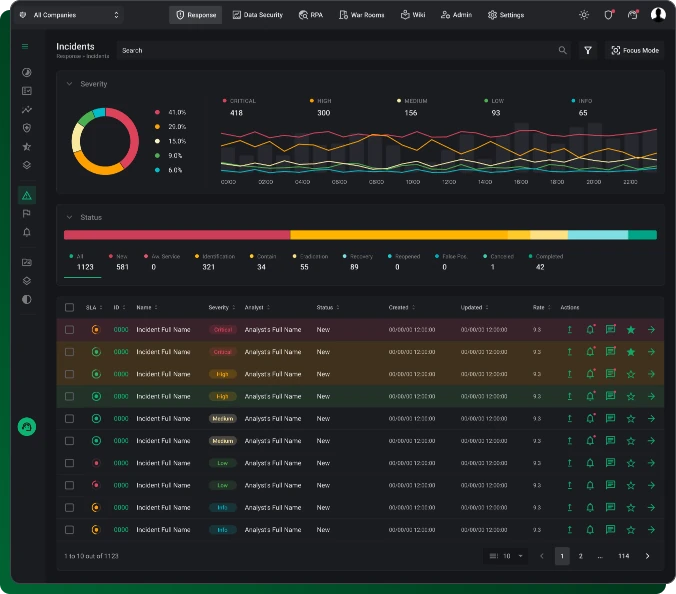676x594 pixels.
Task: Open the flag sidebar icon
Action: point(27,214)
